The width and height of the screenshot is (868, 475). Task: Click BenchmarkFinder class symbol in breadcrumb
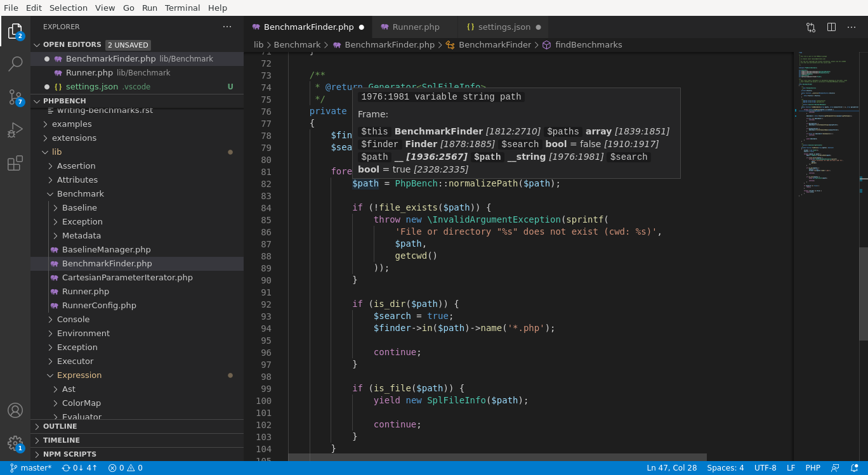tap(488, 45)
